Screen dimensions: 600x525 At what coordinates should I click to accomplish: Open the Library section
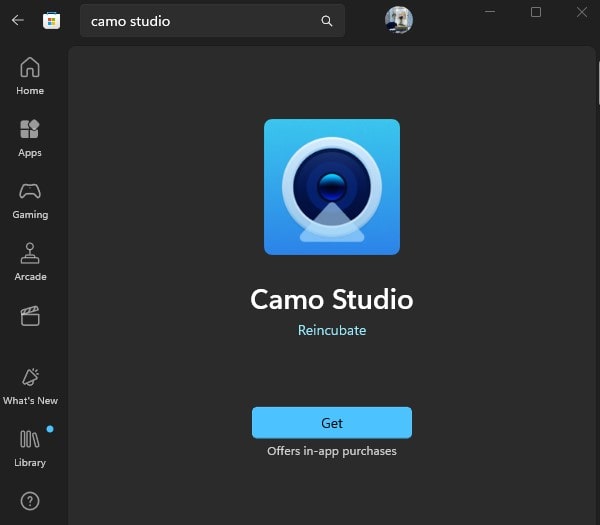point(30,448)
